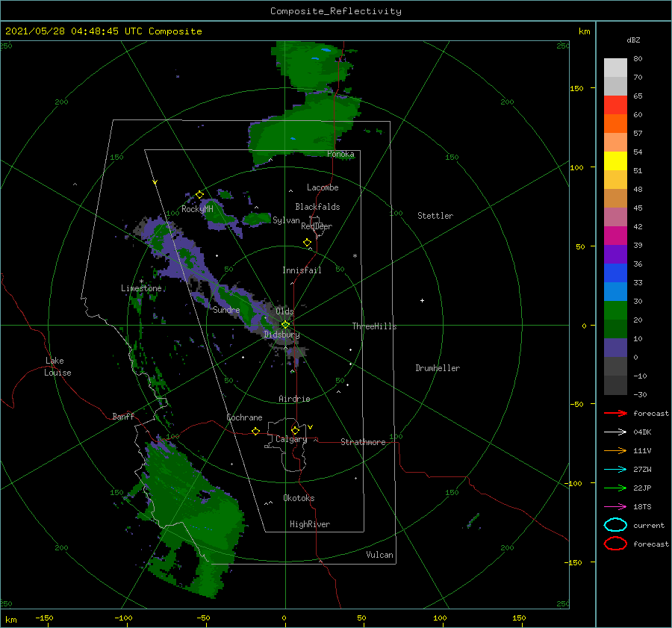Screen dimensions: 672x628
Task: Click the yellow V marker east of Calgary
Action: coord(310,427)
